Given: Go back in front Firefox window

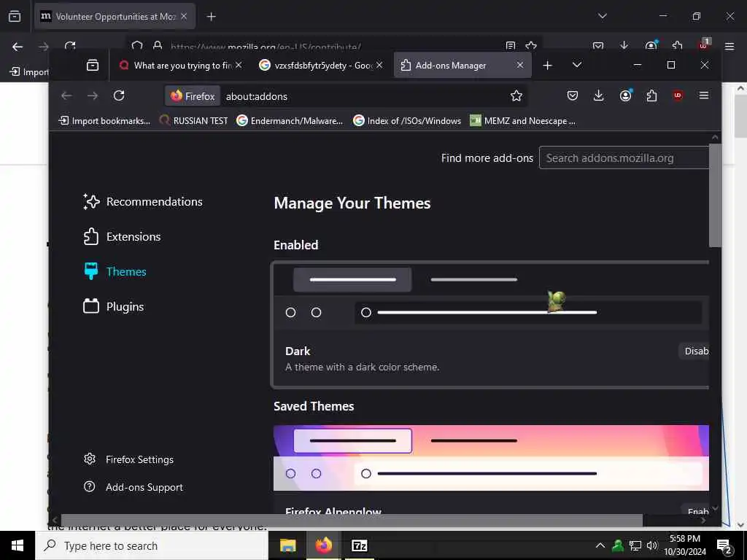Looking at the screenshot, I should 66,96.
